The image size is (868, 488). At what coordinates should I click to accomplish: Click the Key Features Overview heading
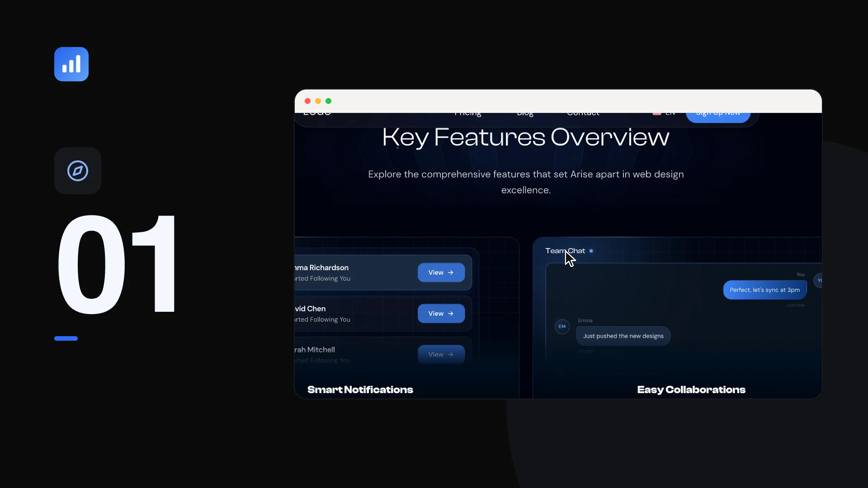point(526,137)
